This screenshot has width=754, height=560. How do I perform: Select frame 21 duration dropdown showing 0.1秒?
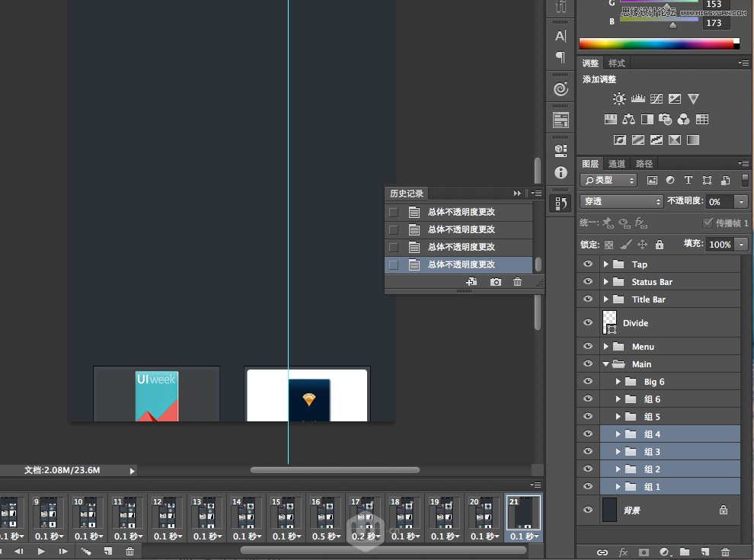coord(525,536)
